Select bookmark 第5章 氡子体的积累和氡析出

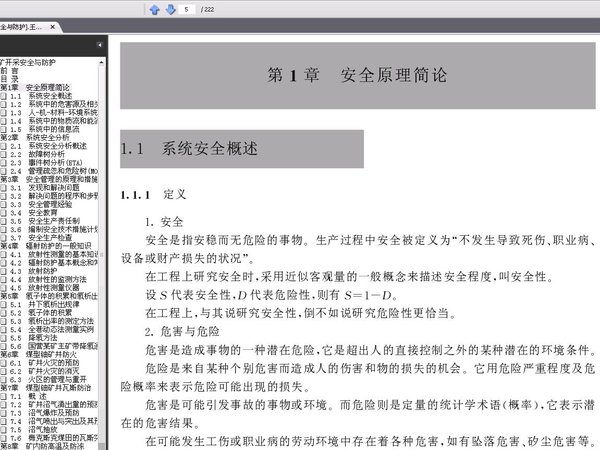click(49, 296)
